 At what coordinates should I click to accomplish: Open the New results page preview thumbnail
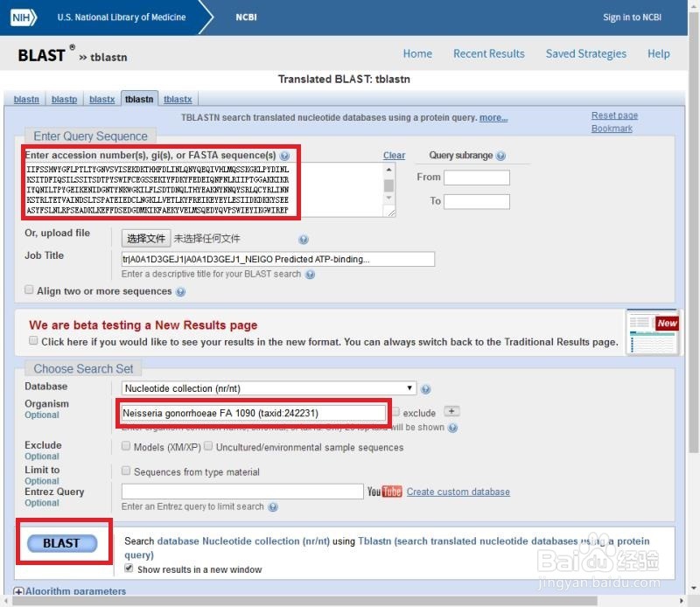coord(653,332)
